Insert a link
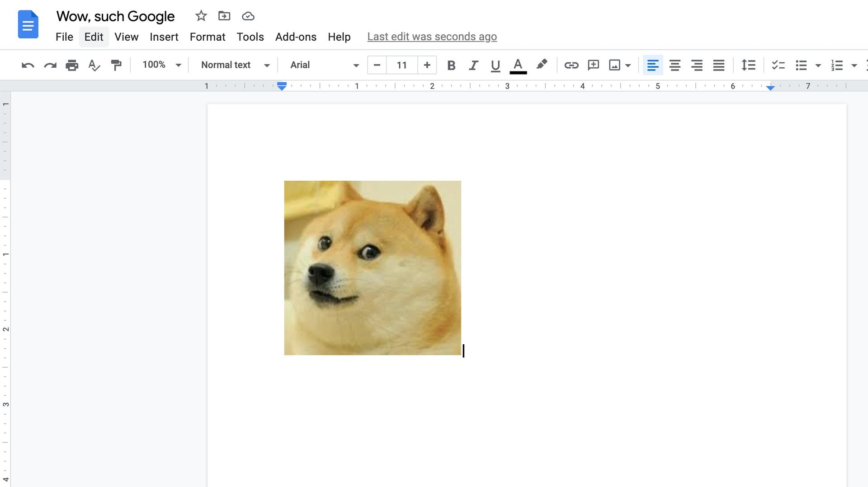The image size is (868, 487). click(571, 65)
